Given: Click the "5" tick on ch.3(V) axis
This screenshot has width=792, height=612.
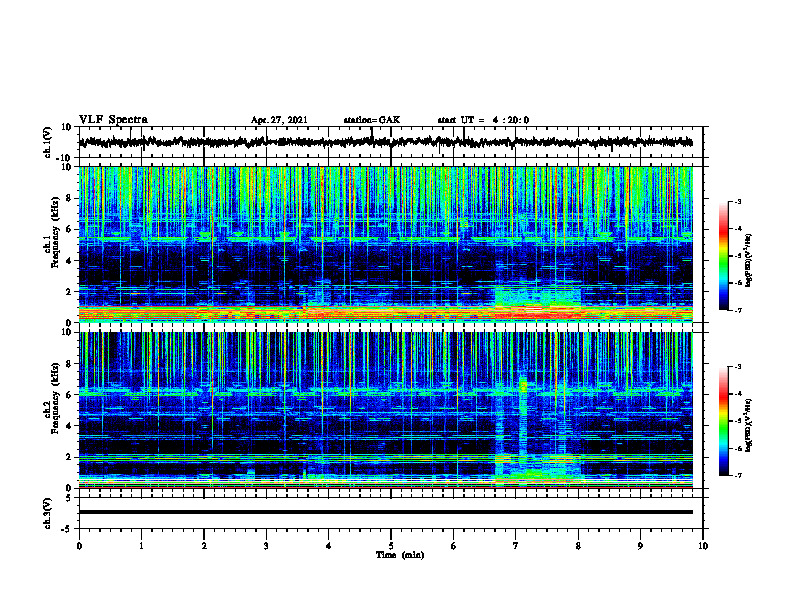Looking at the screenshot, I should pyautogui.click(x=69, y=498).
